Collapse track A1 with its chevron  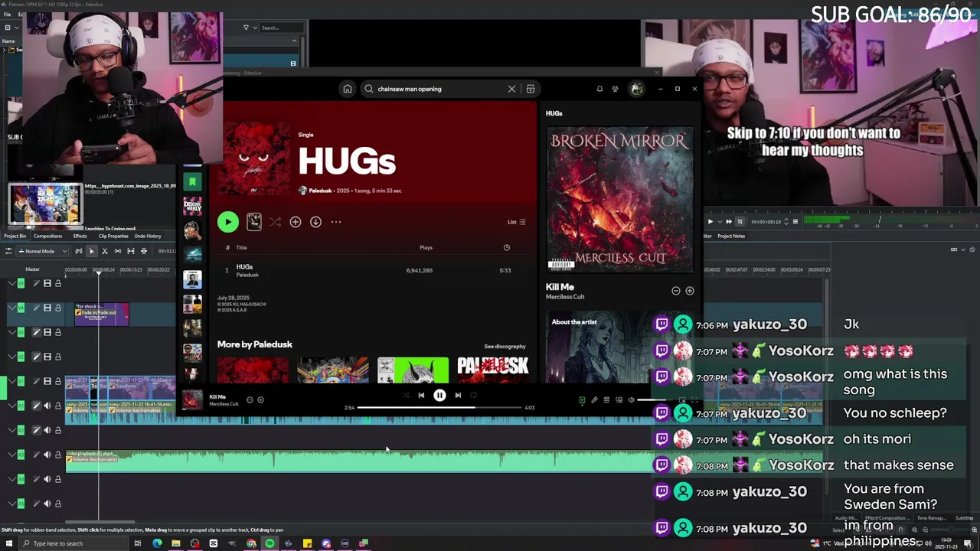point(11,406)
